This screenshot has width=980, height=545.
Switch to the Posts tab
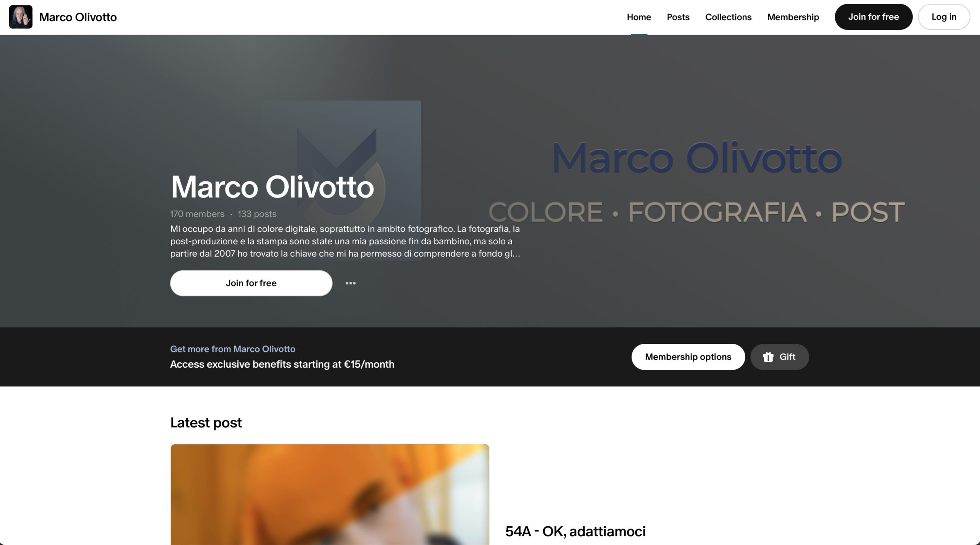pos(678,17)
